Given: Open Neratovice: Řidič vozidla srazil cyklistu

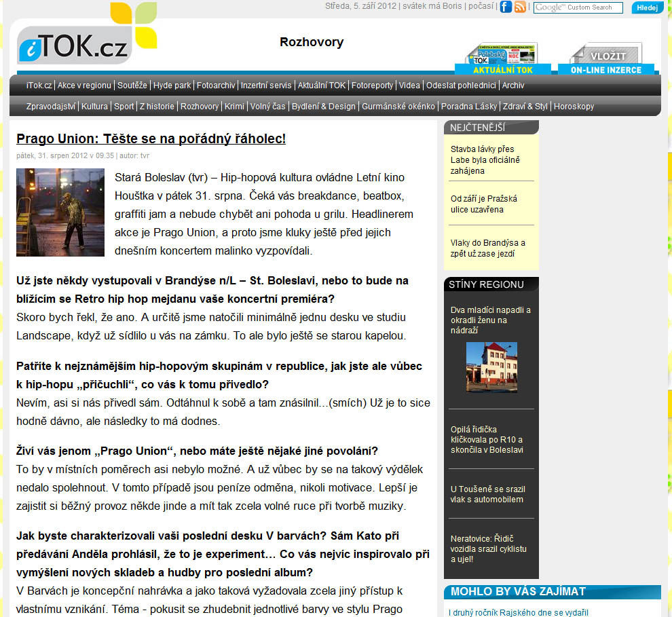Looking at the screenshot, I should (x=488, y=549).
